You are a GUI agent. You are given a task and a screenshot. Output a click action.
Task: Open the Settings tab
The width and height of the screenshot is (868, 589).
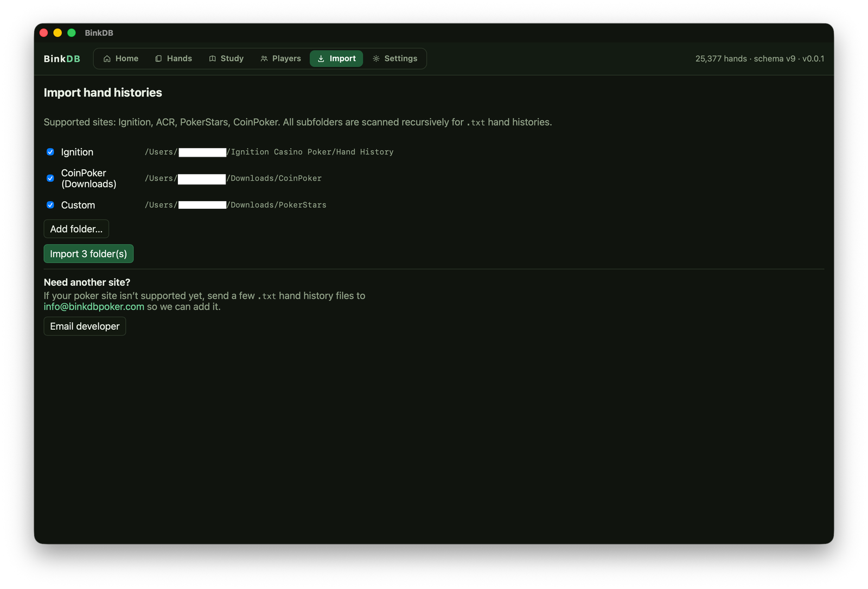tap(395, 59)
